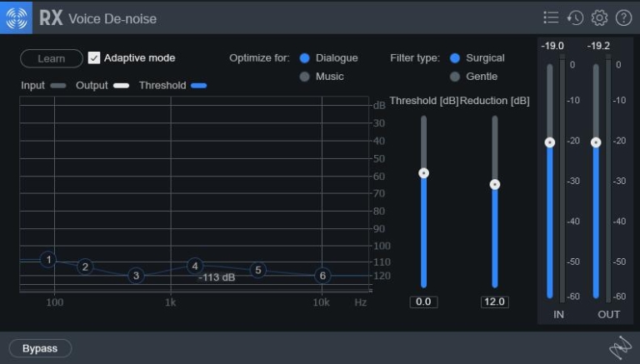Click the help question mark icon
Image resolution: width=640 pixels, height=364 pixels.
click(x=623, y=17)
